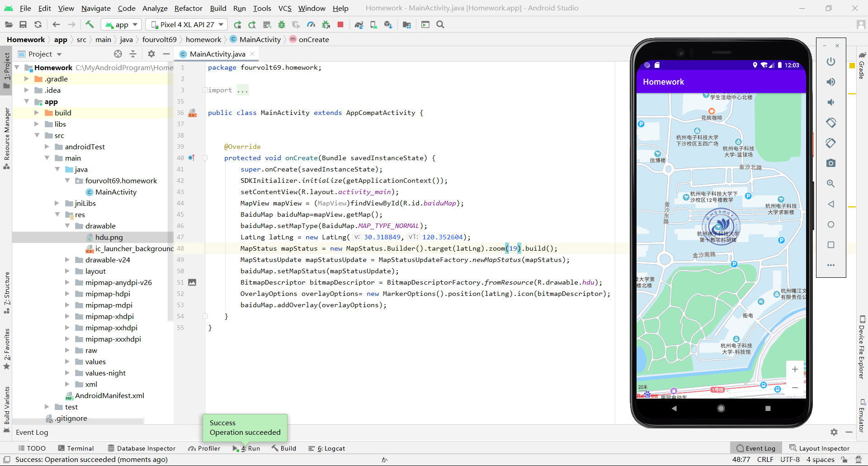This screenshot has width=868, height=466.
Task: Save all files with floppy disk icon
Action: point(23,24)
